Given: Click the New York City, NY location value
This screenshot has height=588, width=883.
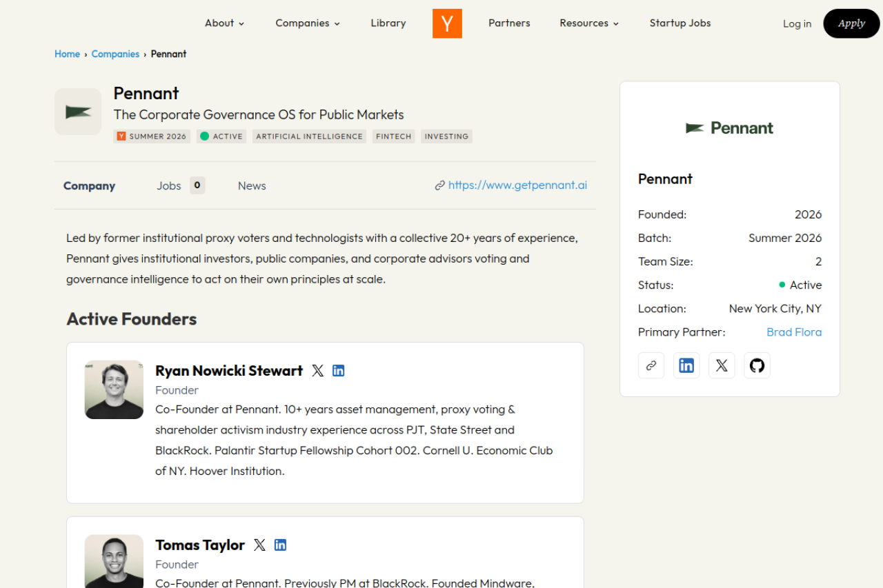Looking at the screenshot, I should (x=775, y=309).
